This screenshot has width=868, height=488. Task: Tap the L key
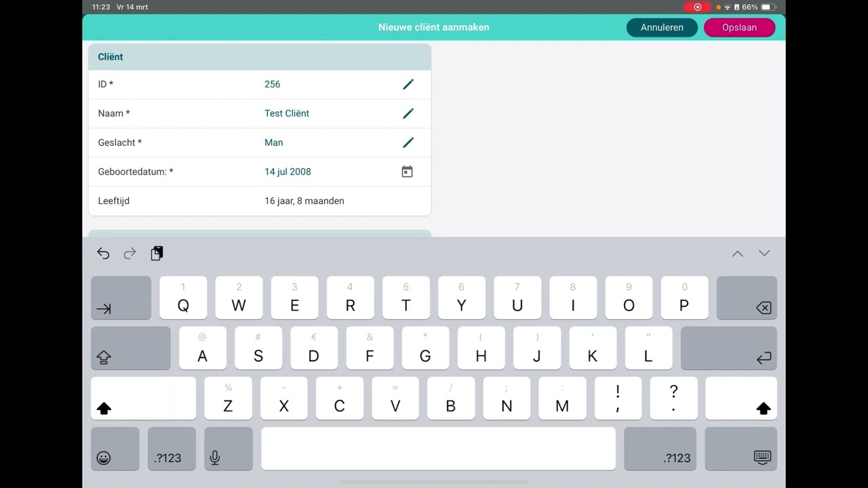[648, 348]
